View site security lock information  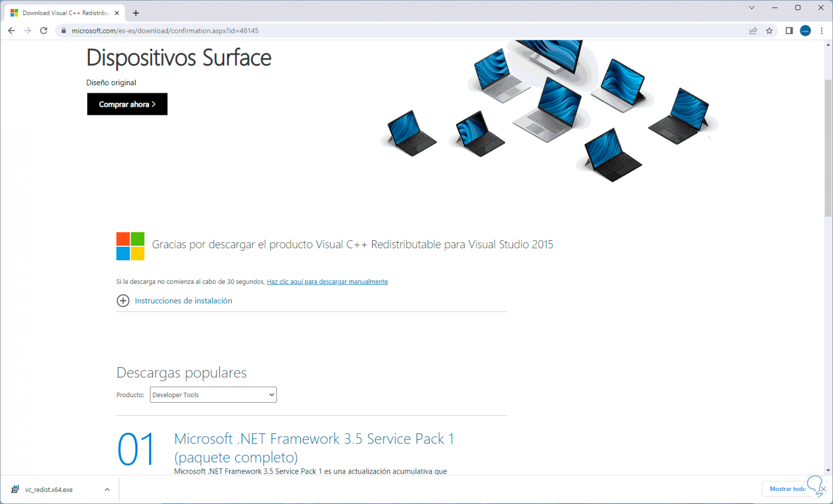tap(64, 31)
